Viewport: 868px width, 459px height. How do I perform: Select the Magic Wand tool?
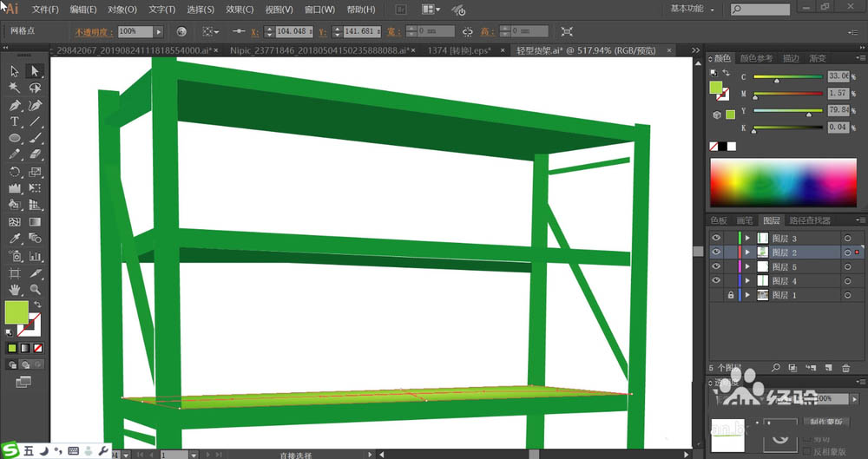(15, 88)
